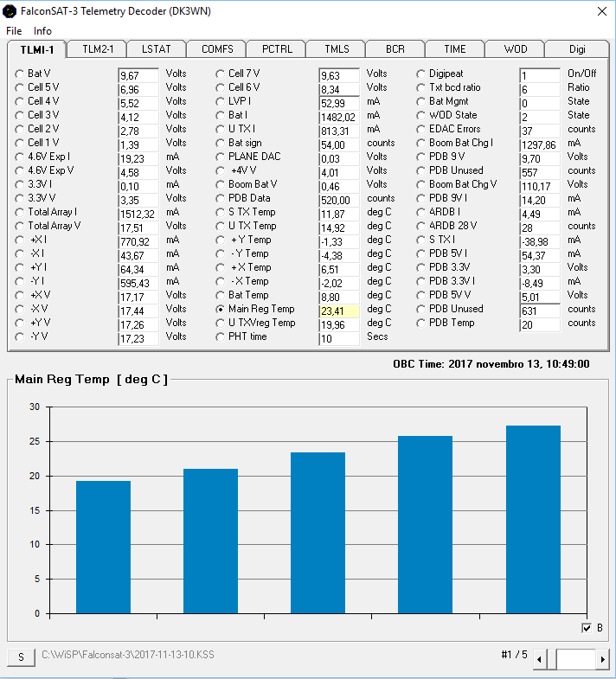Select the Boom Bat Chg I radio button
The width and height of the screenshot is (616, 679).
420,144
